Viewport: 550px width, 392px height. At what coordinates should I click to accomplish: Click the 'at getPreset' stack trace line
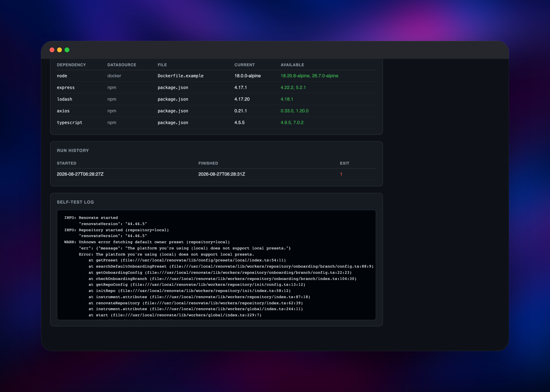click(x=187, y=260)
